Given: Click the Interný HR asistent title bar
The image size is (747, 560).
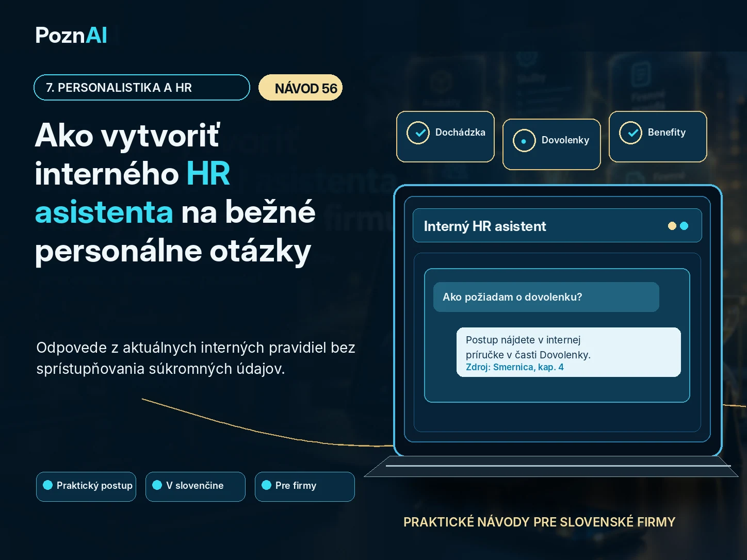Looking at the screenshot, I should click(x=557, y=225).
